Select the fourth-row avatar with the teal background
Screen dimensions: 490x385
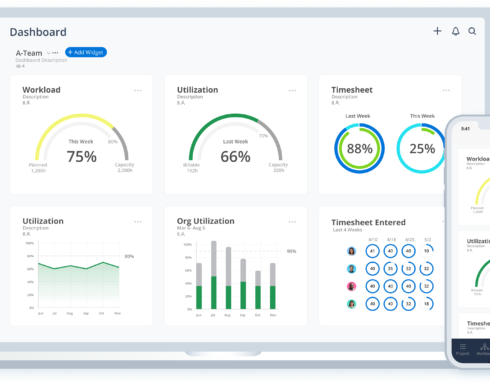point(351,304)
